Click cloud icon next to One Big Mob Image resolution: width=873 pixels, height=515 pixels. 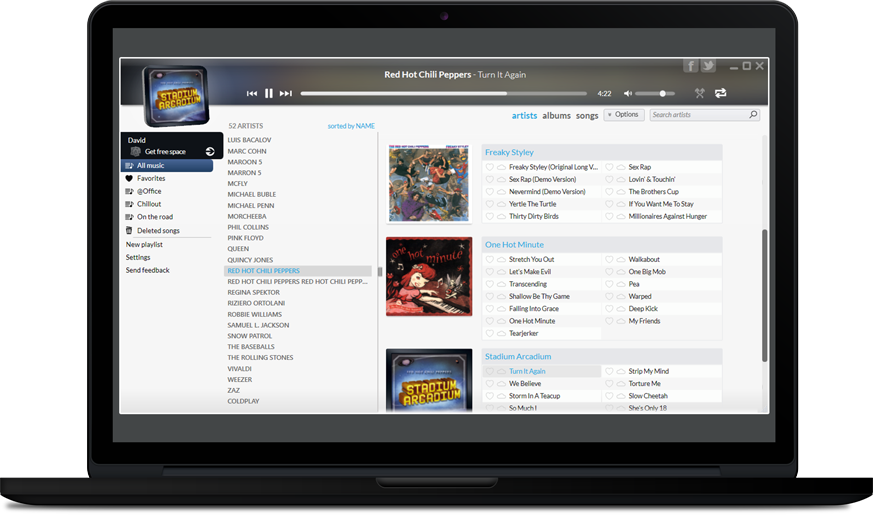pyautogui.click(x=621, y=272)
